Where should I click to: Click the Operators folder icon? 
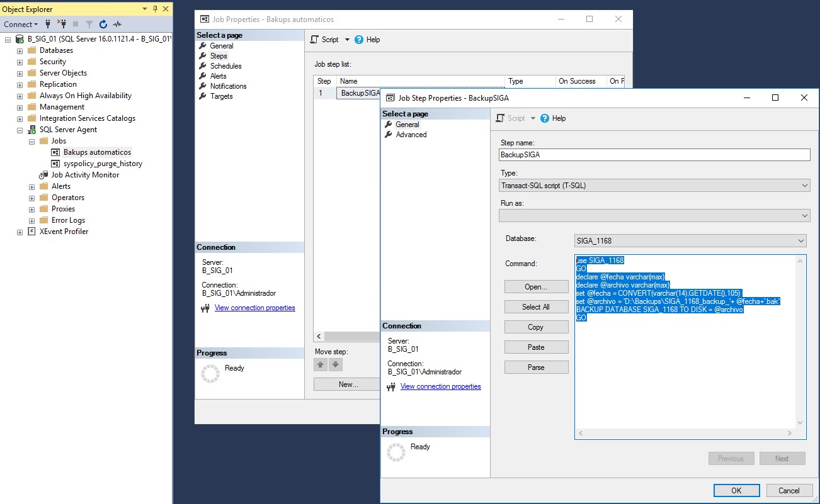click(x=43, y=198)
